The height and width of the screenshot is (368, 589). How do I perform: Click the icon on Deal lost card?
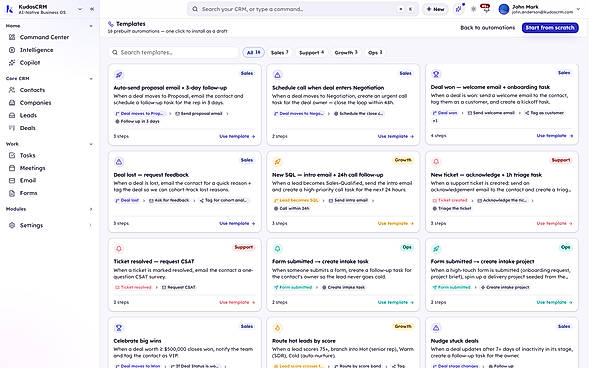(x=119, y=162)
